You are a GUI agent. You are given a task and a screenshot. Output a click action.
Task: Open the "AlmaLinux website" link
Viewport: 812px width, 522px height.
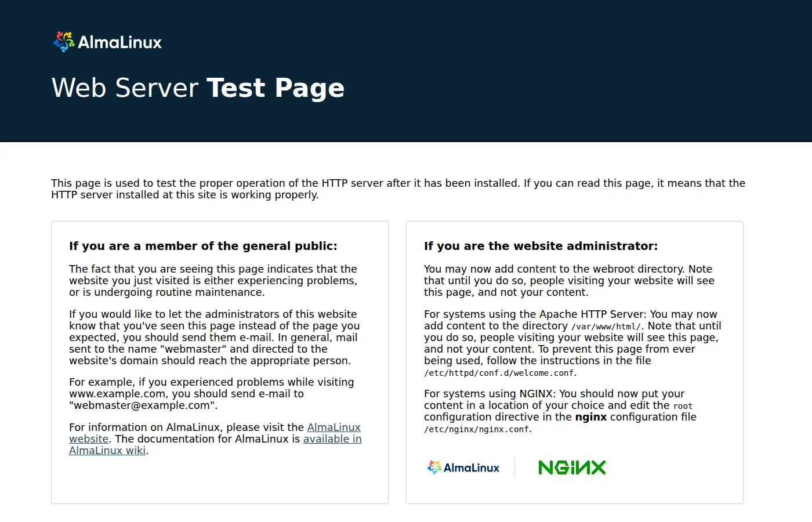(x=333, y=427)
